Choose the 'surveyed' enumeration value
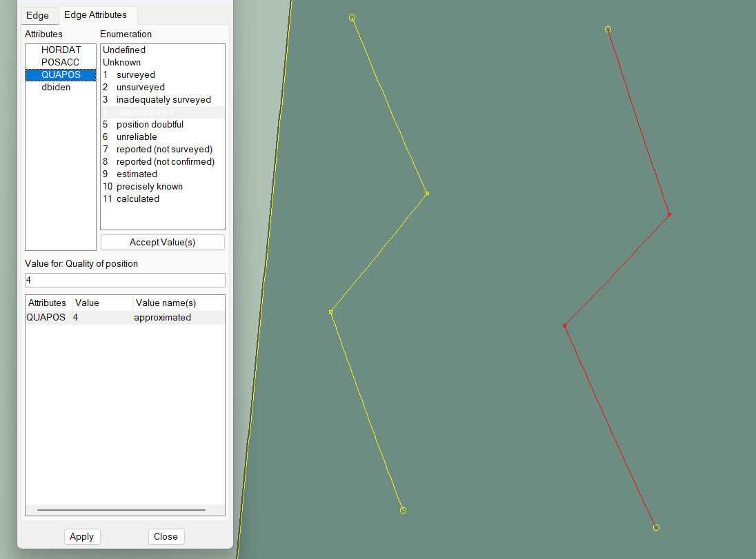This screenshot has width=756, height=559. click(136, 74)
